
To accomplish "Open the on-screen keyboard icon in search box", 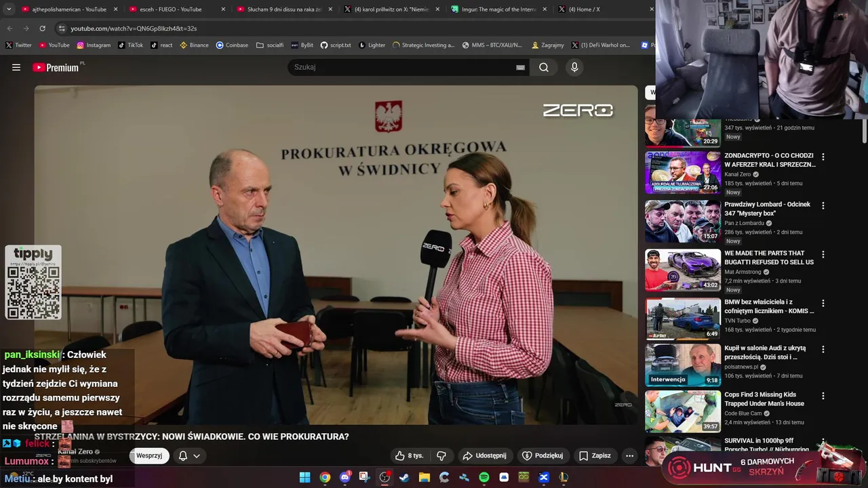I will (520, 67).
